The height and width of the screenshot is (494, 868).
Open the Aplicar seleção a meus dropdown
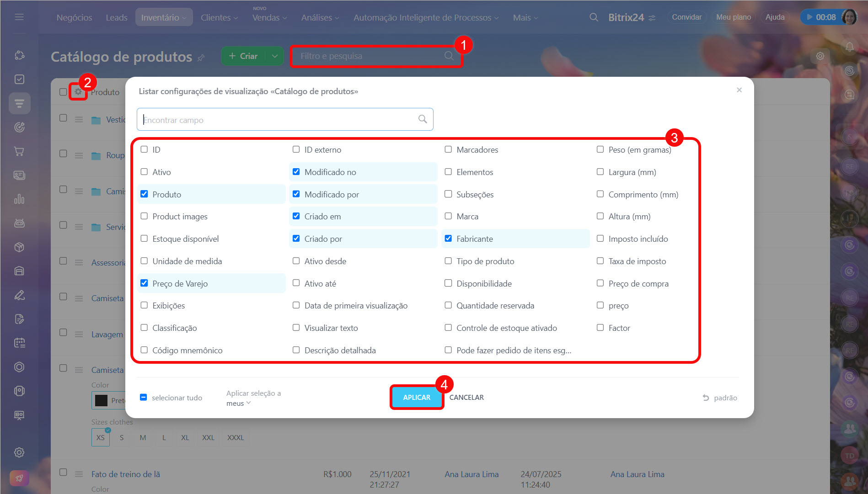[238, 403]
